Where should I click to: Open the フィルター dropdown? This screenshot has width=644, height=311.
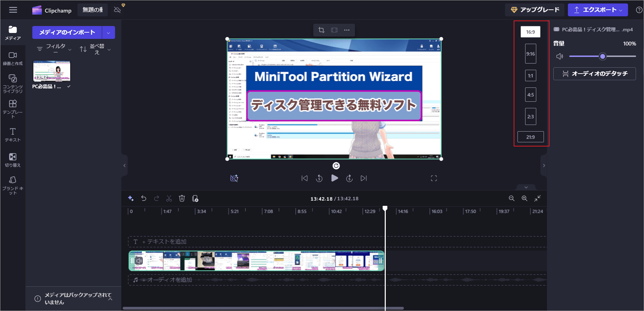[x=55, y=49]
